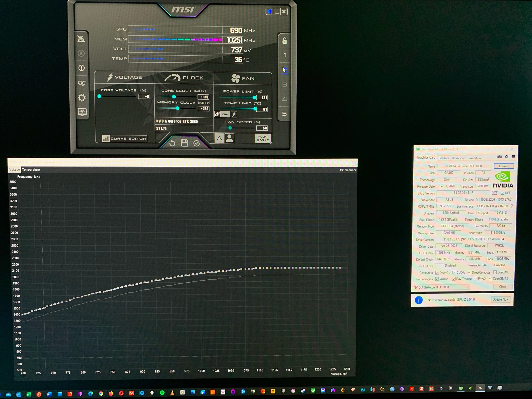Image resolution: width=532 pixels, height=399 pixels.
Task: Open Afterburner settings gear icon
Action: [x=82, y=98]
